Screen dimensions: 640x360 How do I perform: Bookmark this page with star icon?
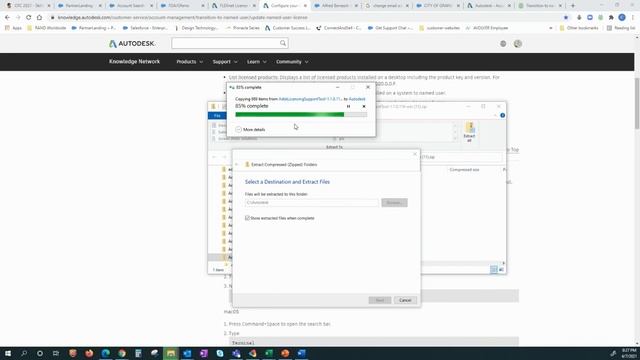(566, 18)
